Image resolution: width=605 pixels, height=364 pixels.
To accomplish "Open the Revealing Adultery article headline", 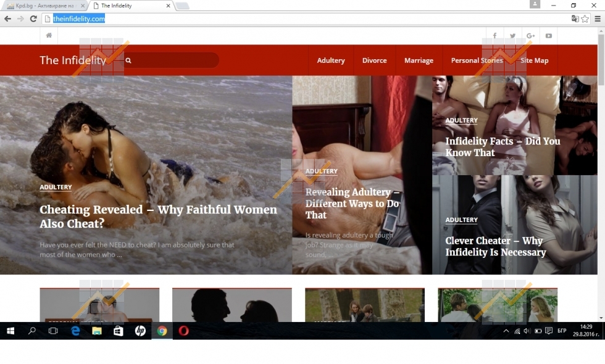I will (353, 203).
